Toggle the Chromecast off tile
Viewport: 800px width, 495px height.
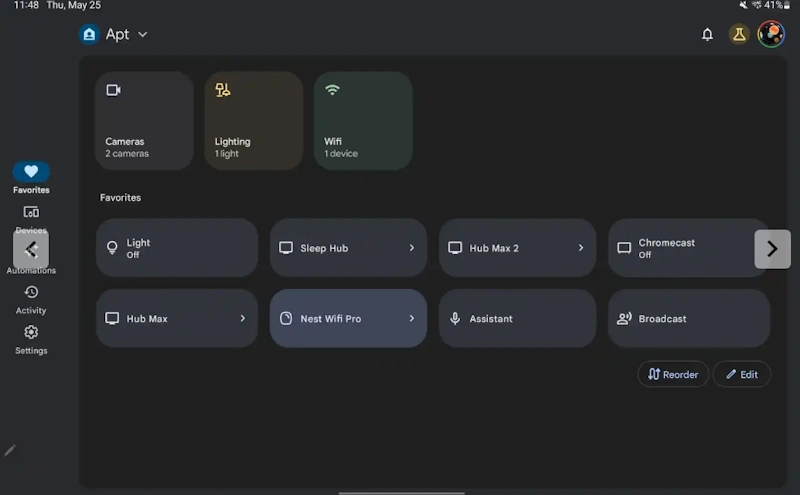click(689, 248)
